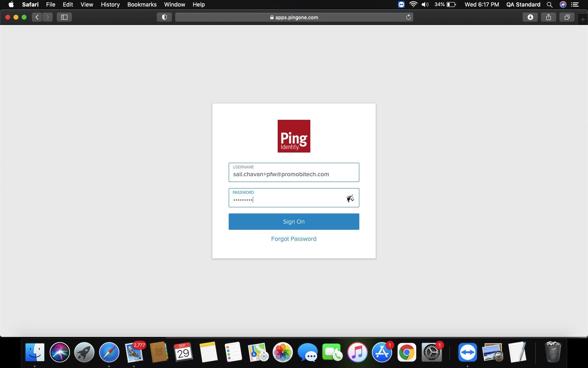Image resolution: width=588 pixels, height=368 pixels.
Task: Open the privacy report shield icon
Action: 164,17
